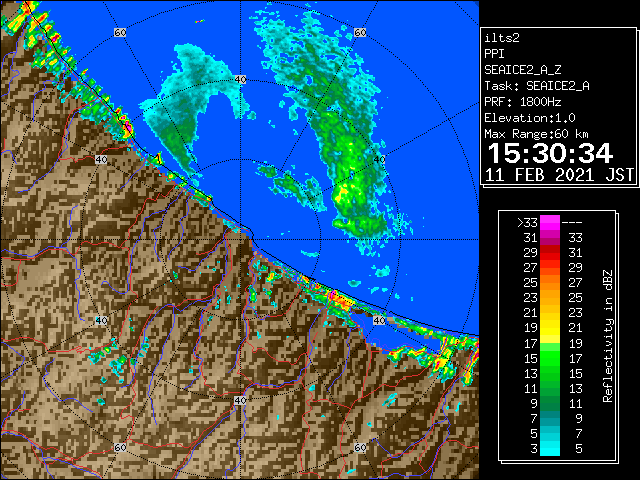This screenshot has width=640, height=480.
Task: Click the '60' range label at upper-right of map
Action: [x=360, y=33]
